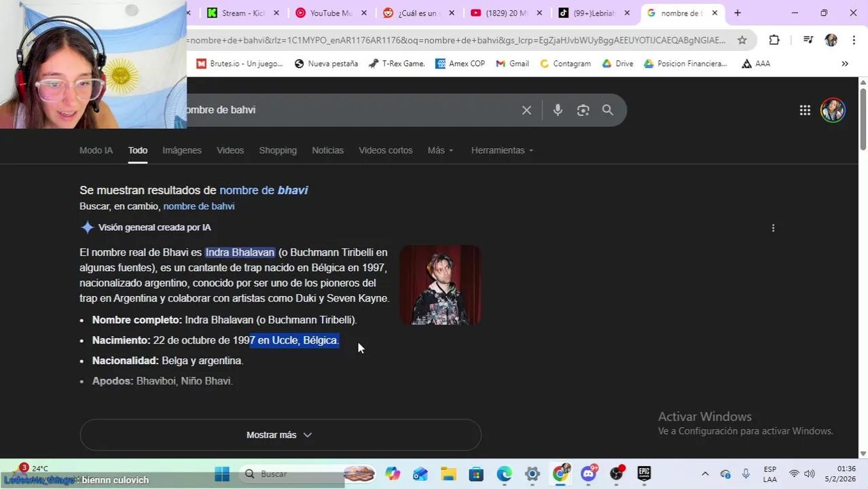Open the Noticias results tab
This screenshot has width=868, height=489.
[x=327, y=150]
